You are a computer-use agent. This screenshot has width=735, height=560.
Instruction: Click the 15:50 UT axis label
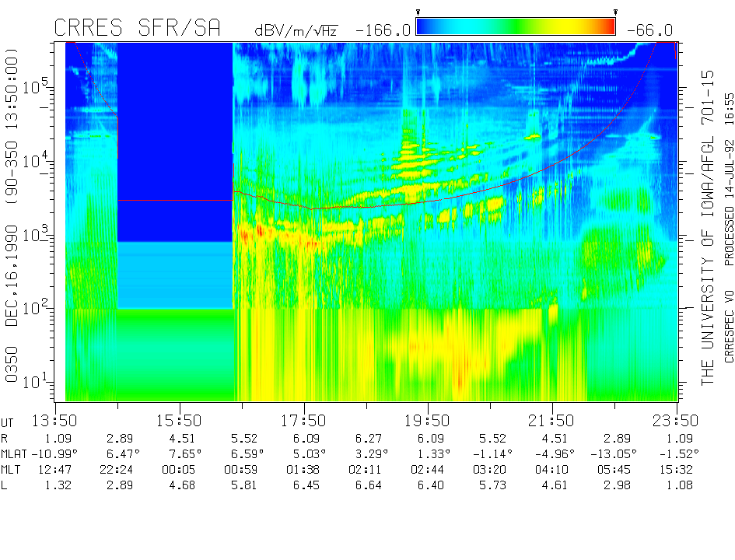point(179,420)
